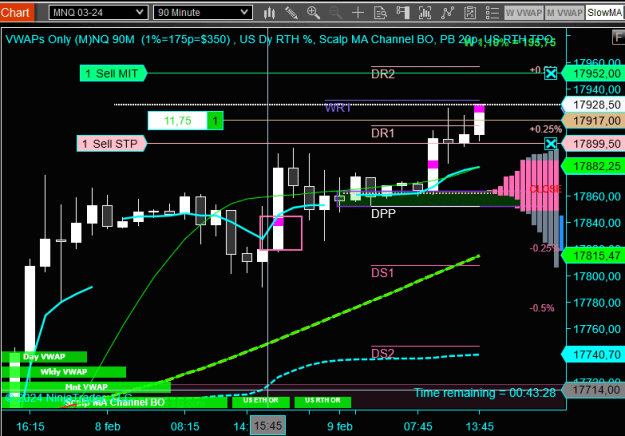Click the US RTH OR label
This screenshot has height=436, width=625.
[323, 401]
